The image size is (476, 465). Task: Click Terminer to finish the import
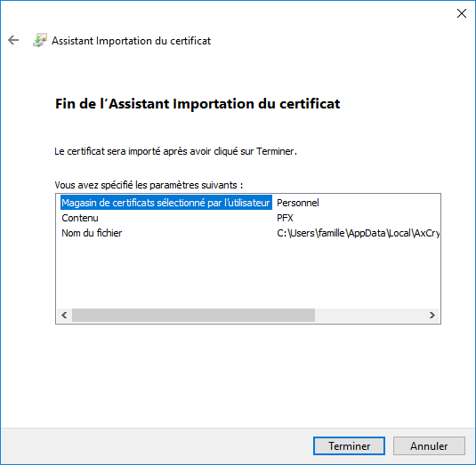tap(349, 446)
